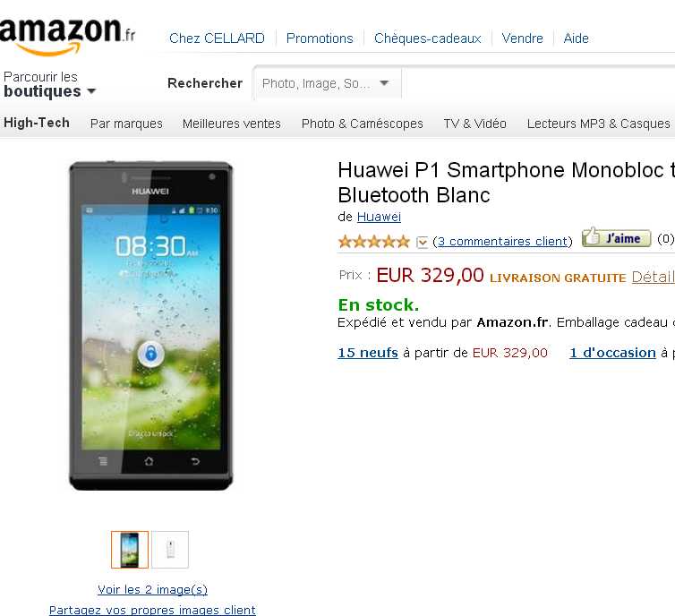The width and height of the screenshot is (675, 616).
Task: Open the Aide help link
Action: click(576, 38)
